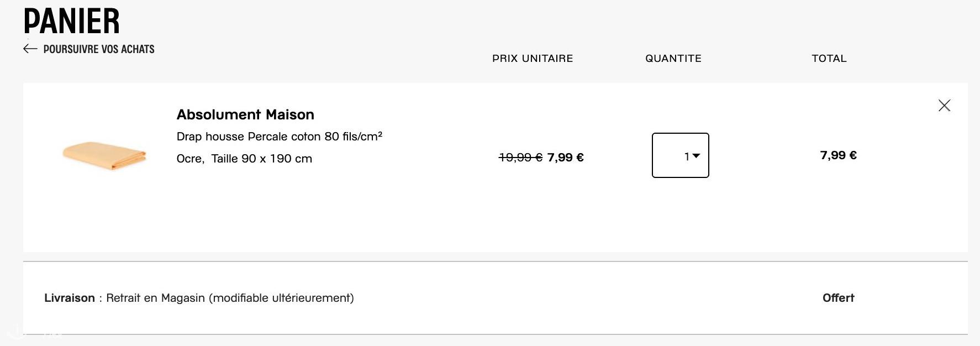Open the quantity dropdown arrow
Image resolution: width=980 pixels, height=346 pixels.
coord(696,156)
